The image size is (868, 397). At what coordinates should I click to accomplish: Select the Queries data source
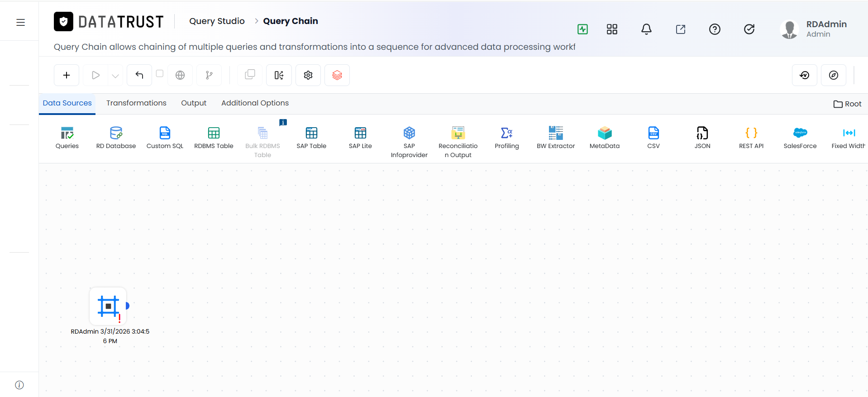[x=67, y=138]
